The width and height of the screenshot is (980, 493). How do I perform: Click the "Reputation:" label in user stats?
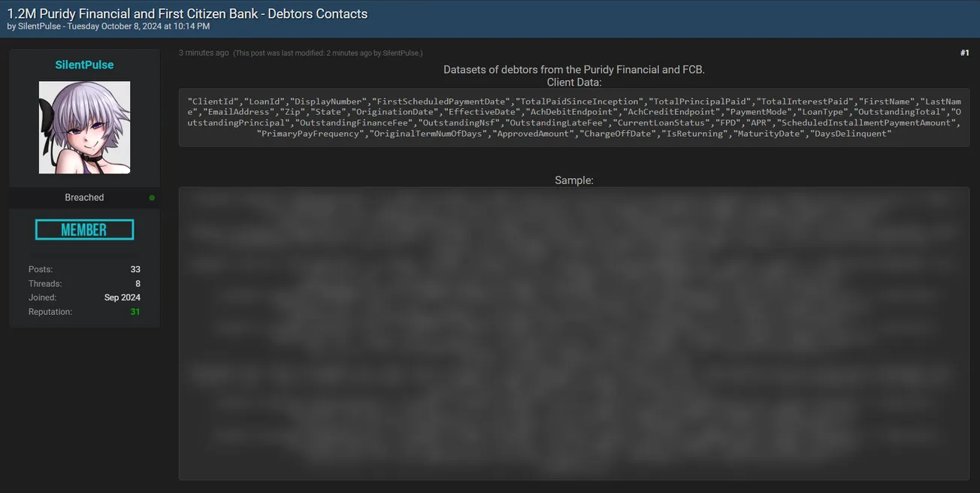[50, 312]
